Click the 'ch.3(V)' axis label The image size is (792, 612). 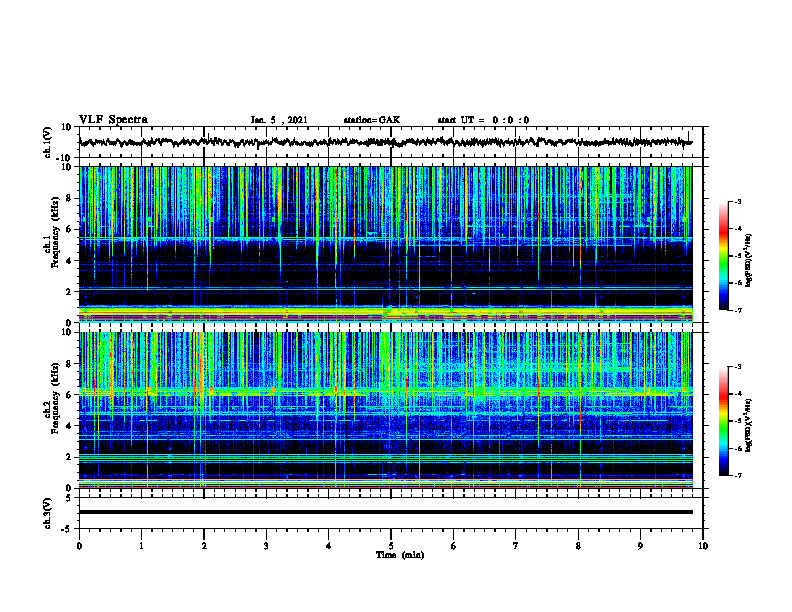tap(48, 513)
